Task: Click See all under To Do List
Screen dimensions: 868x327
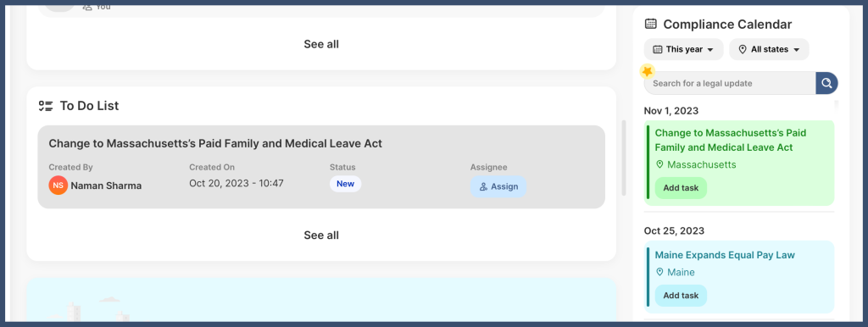Action: (321, 236)
